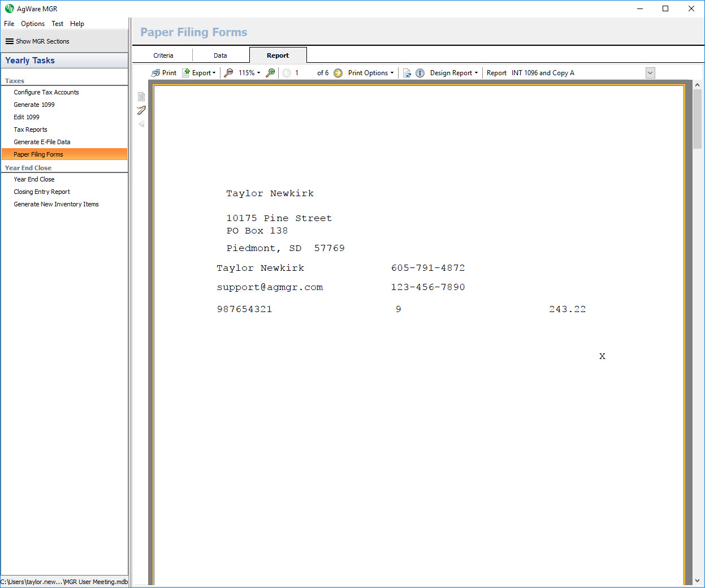Open the Design Report dropdown menu

454,73
